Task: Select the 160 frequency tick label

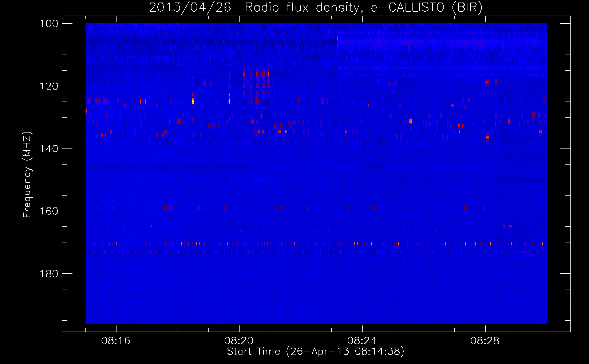Action: coord(48,211)
